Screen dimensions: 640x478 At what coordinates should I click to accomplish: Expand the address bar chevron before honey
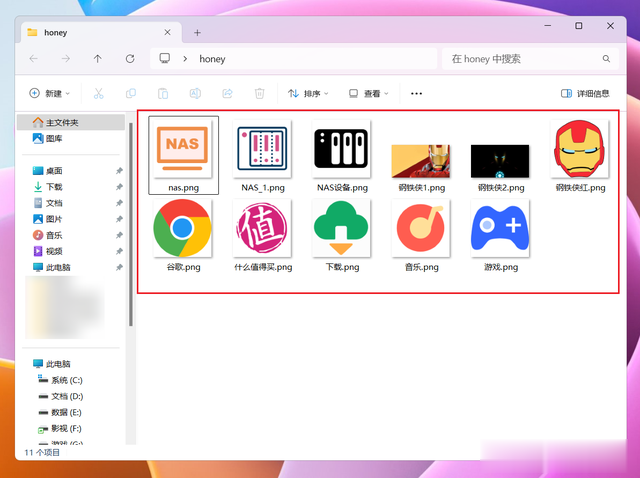(185, 59)
